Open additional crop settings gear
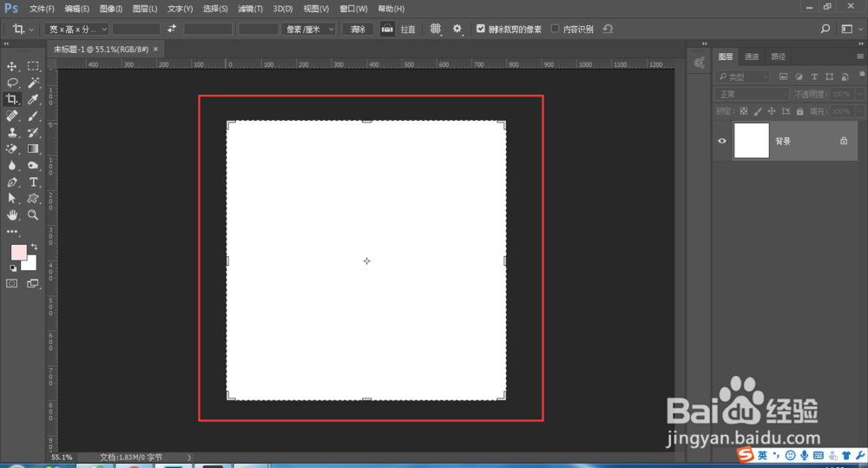868x468 pixels. (457, 29)
